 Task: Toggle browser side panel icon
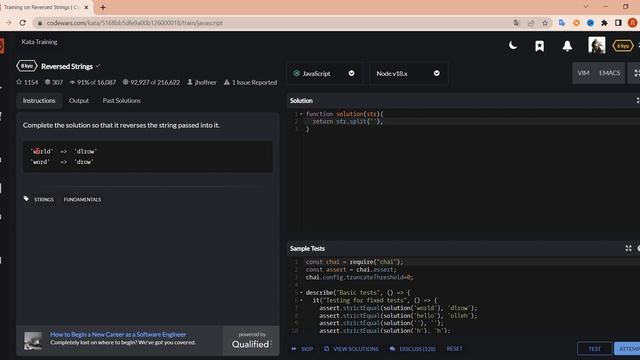[x=618, y=23]
